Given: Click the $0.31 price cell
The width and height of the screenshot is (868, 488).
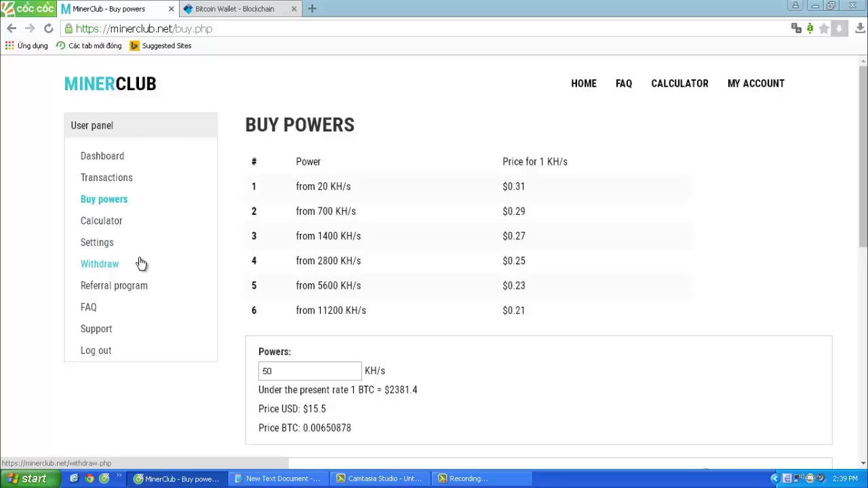Looking at the screenshot, I should coord(514,186).
